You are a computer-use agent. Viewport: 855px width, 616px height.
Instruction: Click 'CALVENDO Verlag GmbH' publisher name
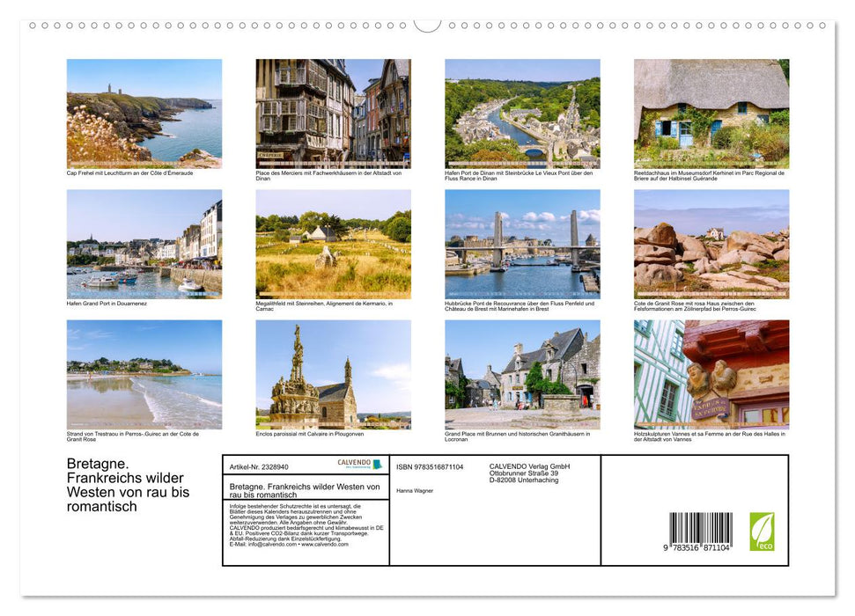coord(529,466)
